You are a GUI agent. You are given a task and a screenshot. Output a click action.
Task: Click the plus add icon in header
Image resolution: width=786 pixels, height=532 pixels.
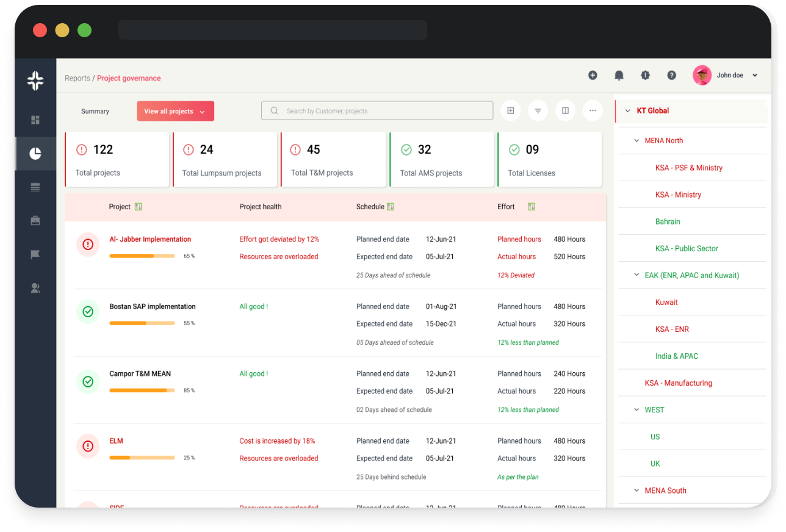pyautogui.click(x=593, y=76)
